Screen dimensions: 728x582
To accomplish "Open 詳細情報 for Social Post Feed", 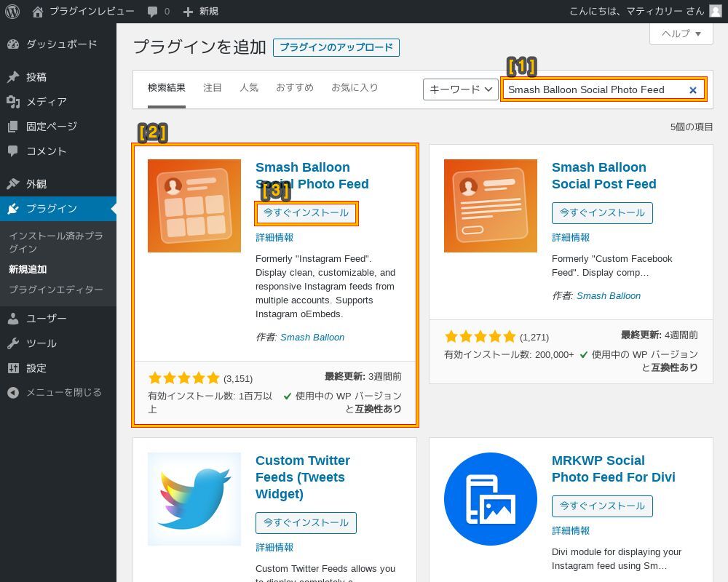I will pyautogui.click(x=571, y=238).
